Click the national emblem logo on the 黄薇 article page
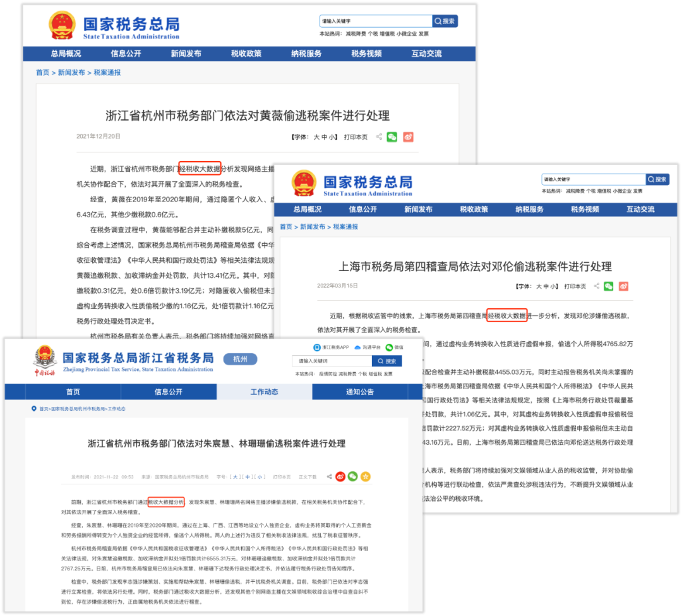The width and height of the screenshot is (682, 616). (x=62, y=25)
